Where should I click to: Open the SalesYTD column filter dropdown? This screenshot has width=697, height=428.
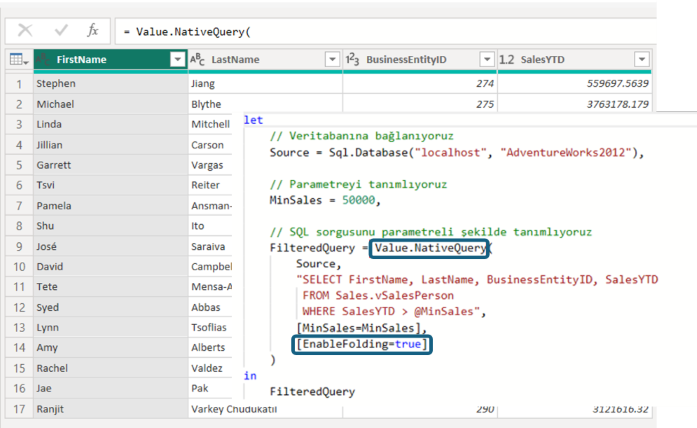coord(641,59)
